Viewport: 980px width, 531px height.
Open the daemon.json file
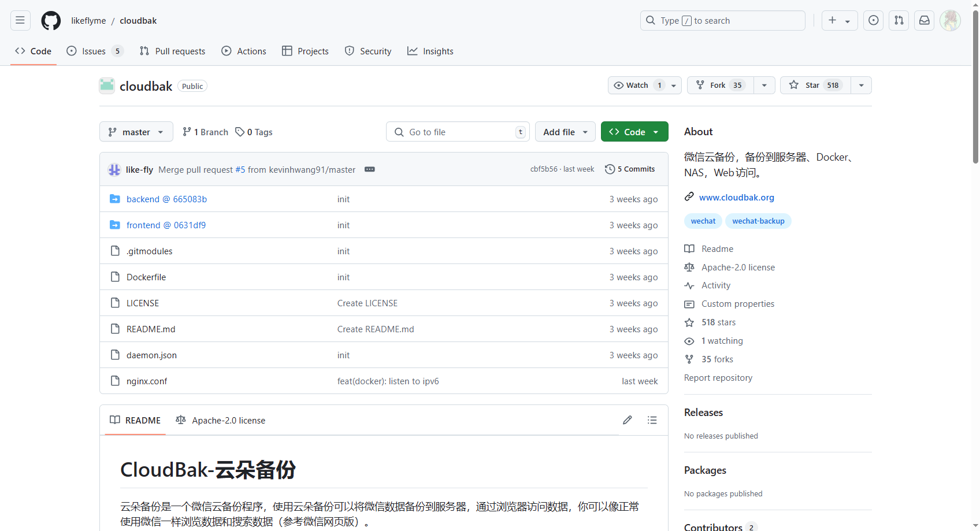(152, 355)
